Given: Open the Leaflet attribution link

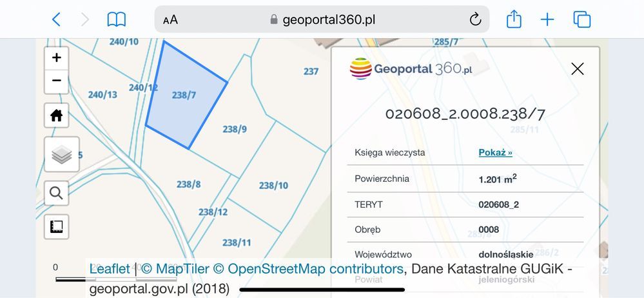Looking at the screenshot, I should coord(110,269).
